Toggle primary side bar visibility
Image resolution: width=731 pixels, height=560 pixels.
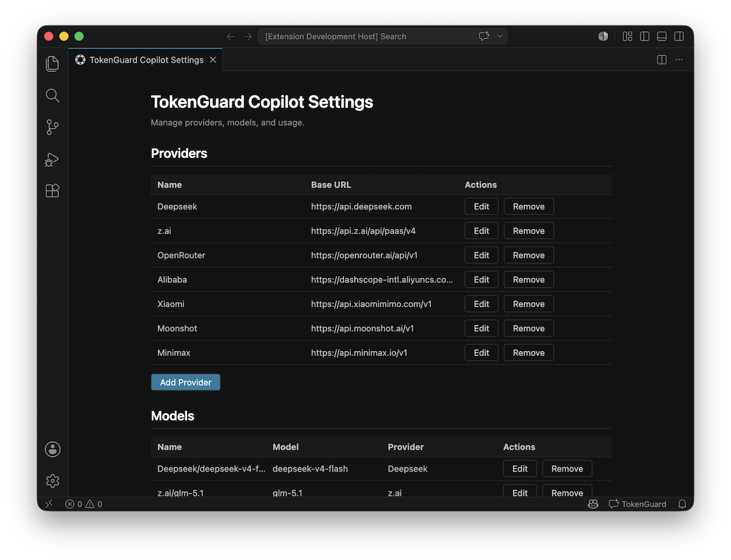pos(644,37)
